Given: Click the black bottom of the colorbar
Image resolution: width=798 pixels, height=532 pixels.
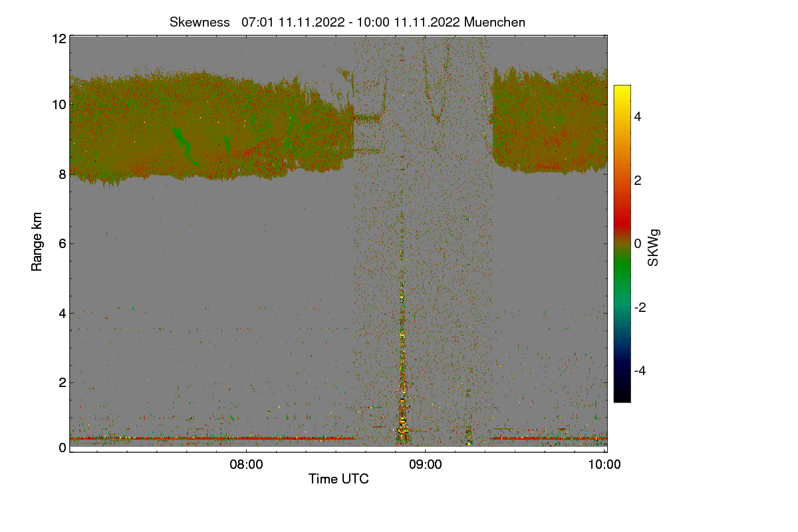Looking at the screenshot, I should [x=622, y=397].
